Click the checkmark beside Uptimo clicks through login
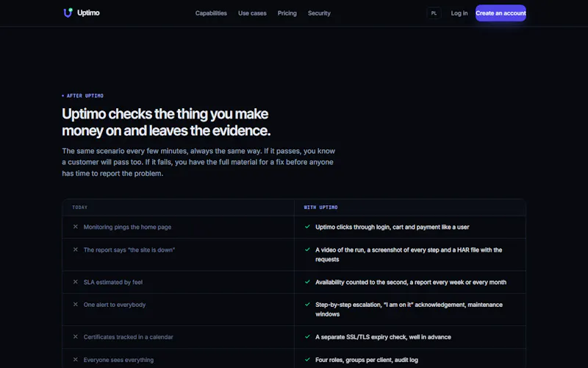The width and height of the screenshot is (588, 368). pos(307,227)
